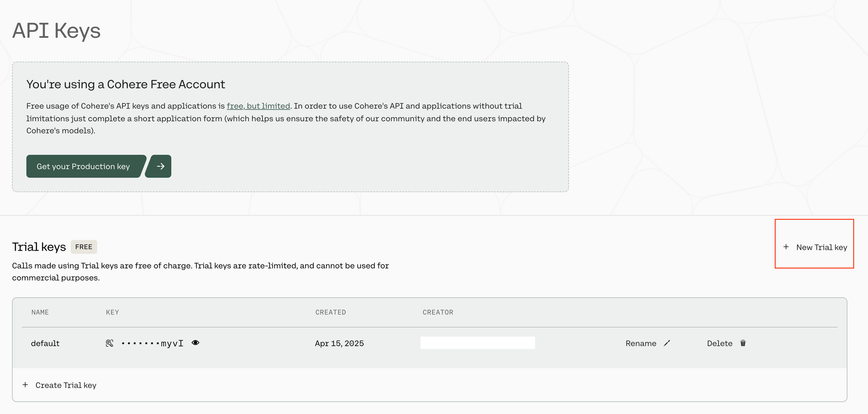Click the key icon beside masked key
The height and width of the screenshot is (414, 868).
pos(109,343)
